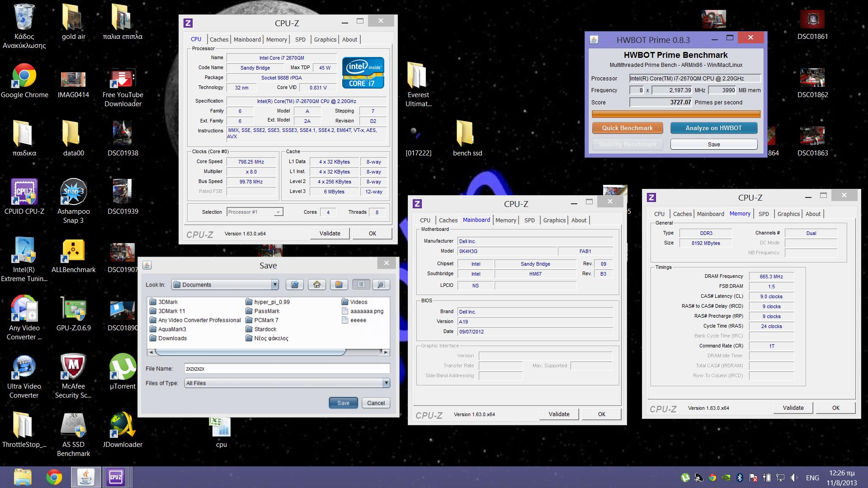868x488 pixels.
Task: Open JDownloader desktop icon
Action: pyautogui.click(x=123, y=430)
